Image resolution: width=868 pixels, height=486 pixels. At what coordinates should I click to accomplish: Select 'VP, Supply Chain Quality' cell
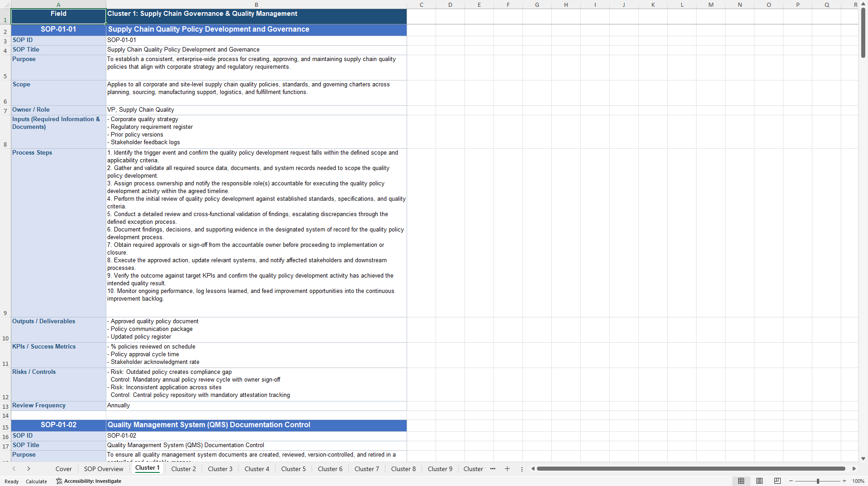coord(256,110)
